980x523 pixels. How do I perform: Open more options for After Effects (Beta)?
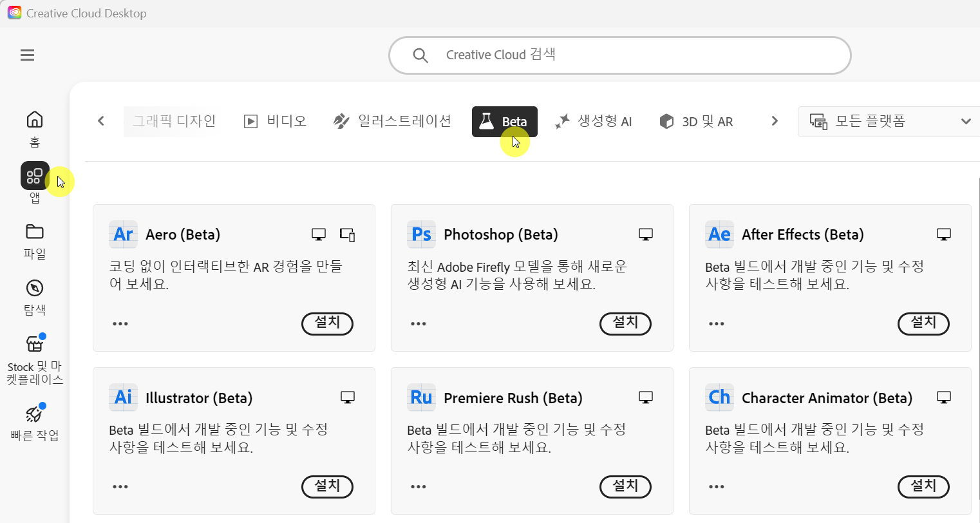pyautogui.click(x=717, y=323)
